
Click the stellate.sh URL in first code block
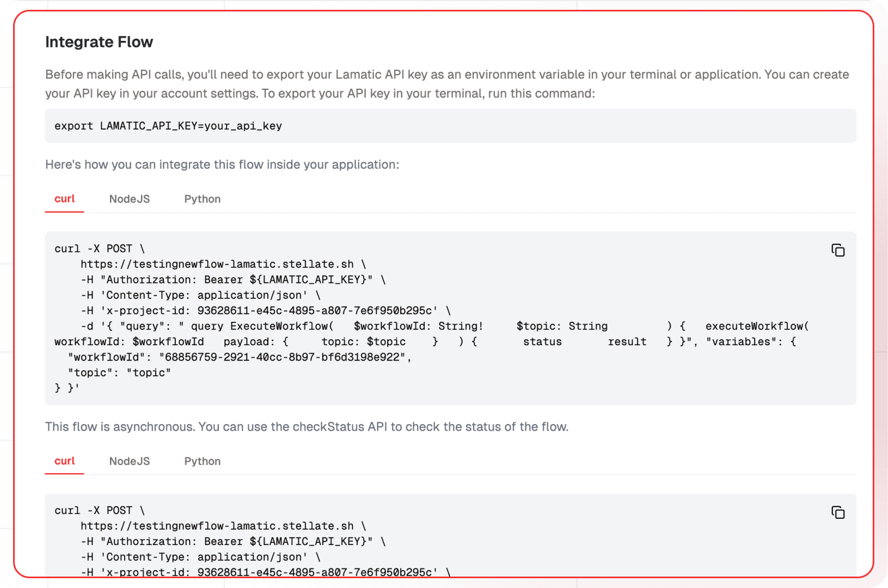click(217, 264)
